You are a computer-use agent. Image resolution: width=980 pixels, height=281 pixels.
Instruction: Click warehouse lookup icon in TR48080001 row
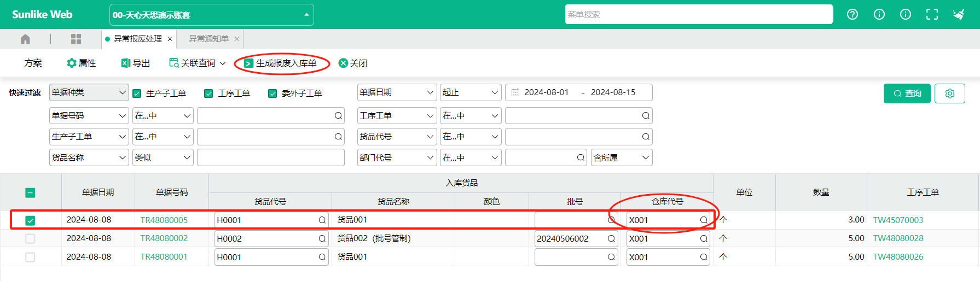coord(704,257)
